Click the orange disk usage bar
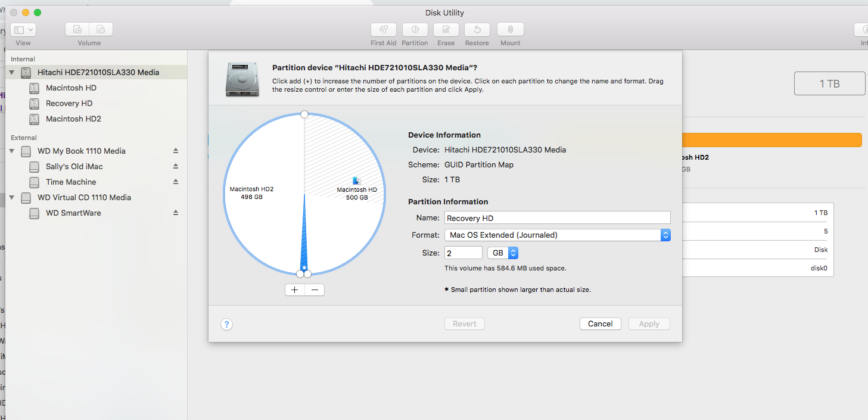Viewport: 868px width, 420px height. [x=772, y=140]
